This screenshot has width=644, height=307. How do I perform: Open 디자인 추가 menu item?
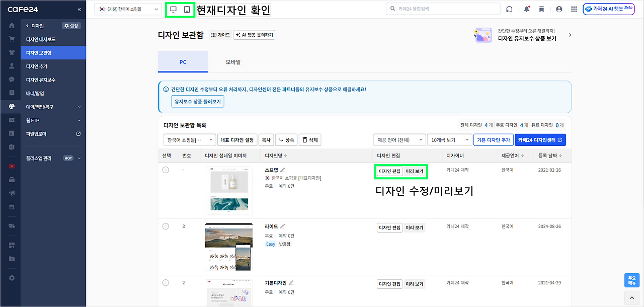click(53, 66)
